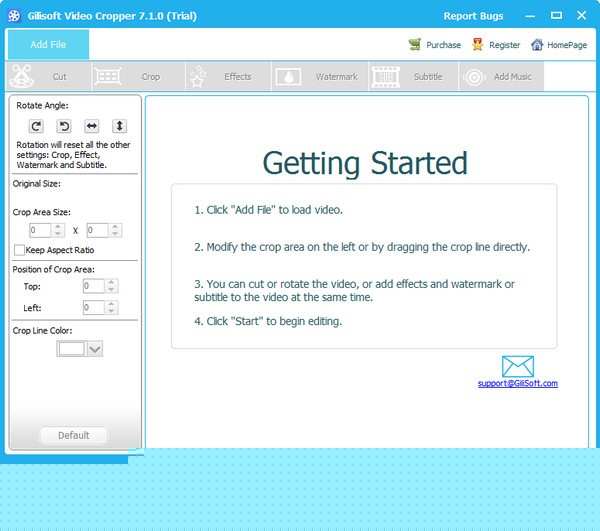600x531 pixels.
Task: Flip video vertically with arrow icon
Action: [x=119, y=126]
